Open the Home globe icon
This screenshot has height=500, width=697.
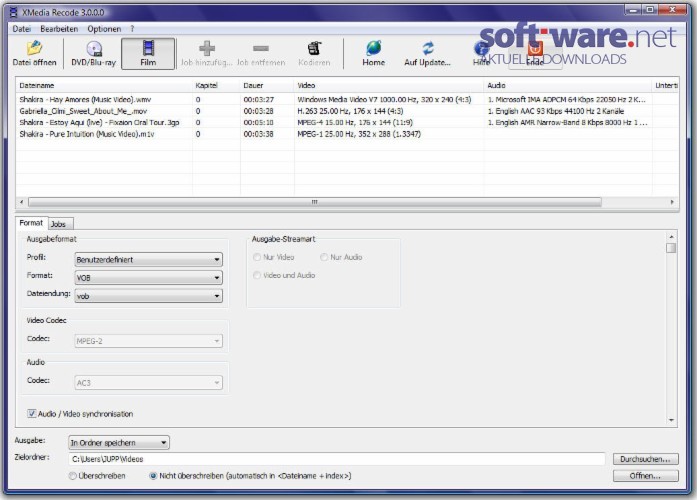pyautogui.click(x=373, y=48)
